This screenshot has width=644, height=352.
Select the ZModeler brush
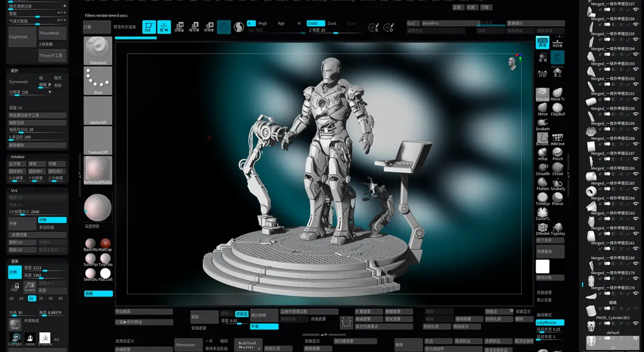coord(542,228)
